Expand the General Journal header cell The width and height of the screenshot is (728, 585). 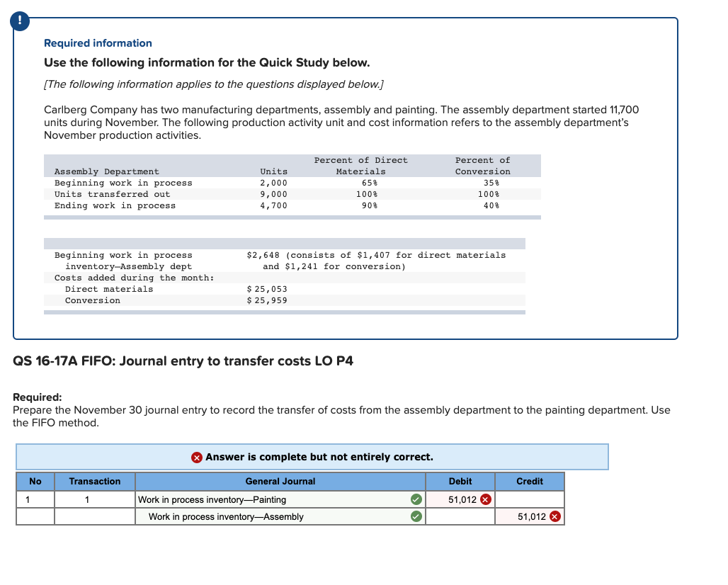[280, 482]
